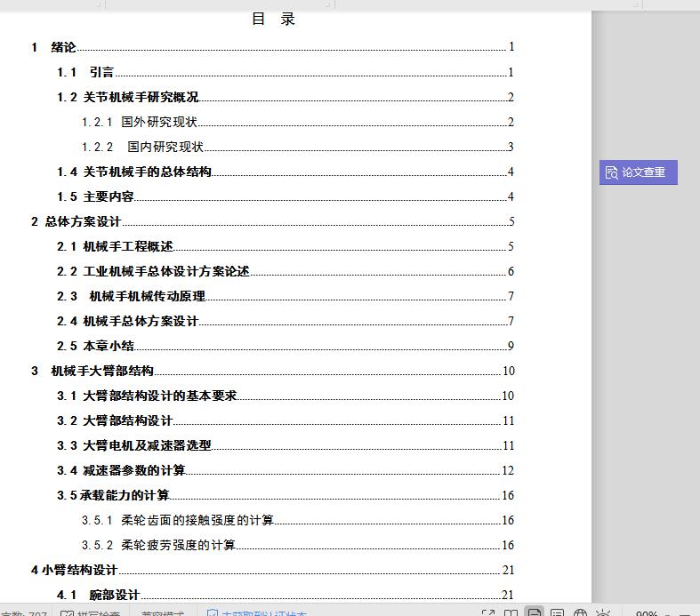Click '3.2 大臂部结构设计' contents line

click(286, 420)
